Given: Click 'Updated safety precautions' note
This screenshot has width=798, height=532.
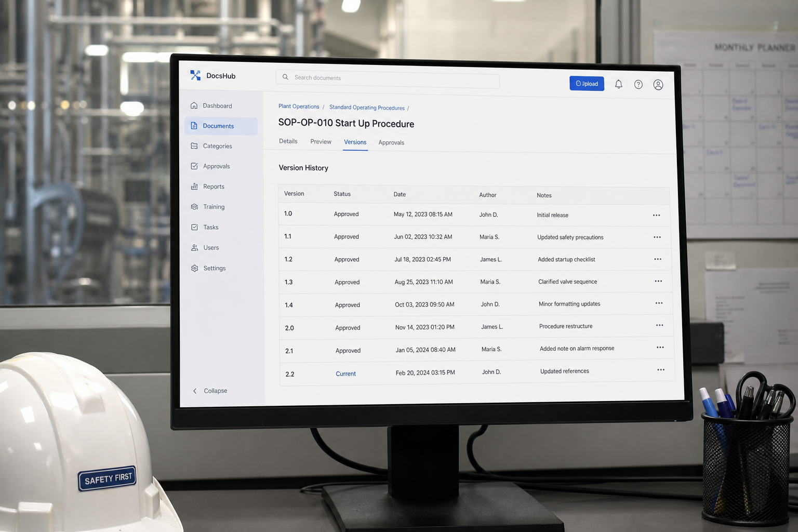Looking at the screenshot, I should pyautogui.click(x=570, y=237).
